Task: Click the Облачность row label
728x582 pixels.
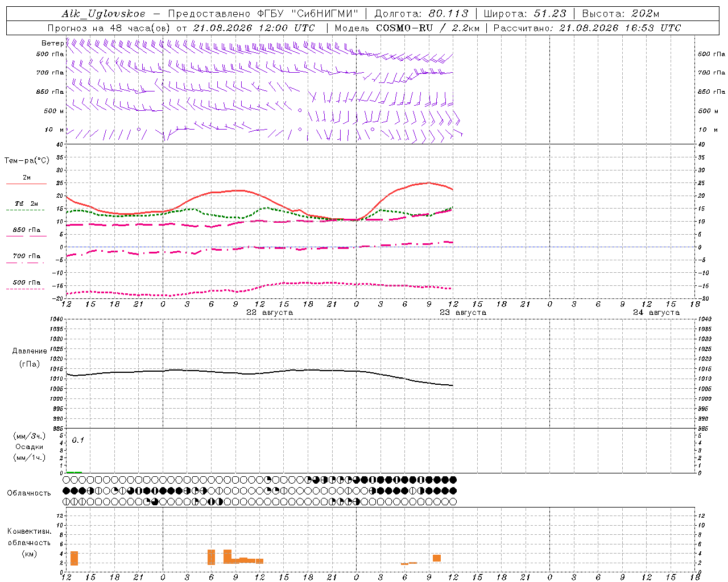Action: [x=29, y=493]
